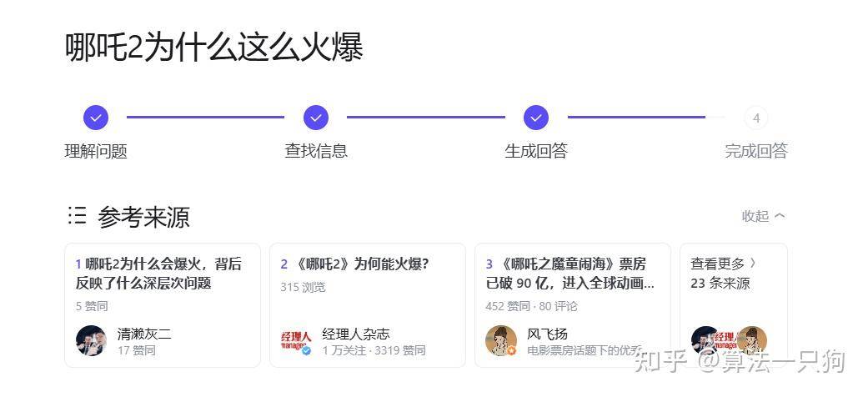Click the 查找信息 step label
Image resolution: width=868 pixels, height=397 pixels.
pos(316,151)
